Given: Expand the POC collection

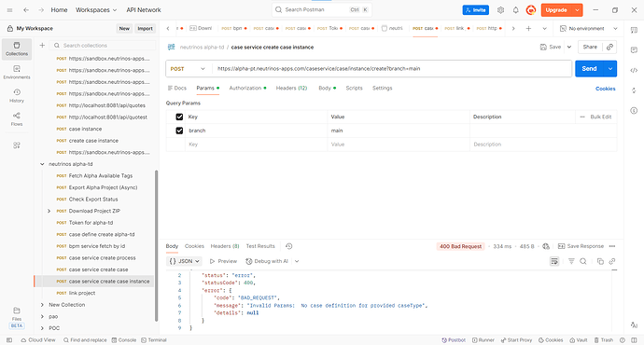Looking at the screenshot, I should [42, 328].
